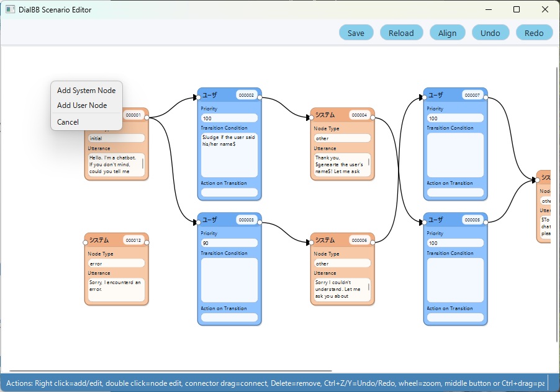Select the ID label 000007
Viewport: 560px width, 392px height.
472,96
